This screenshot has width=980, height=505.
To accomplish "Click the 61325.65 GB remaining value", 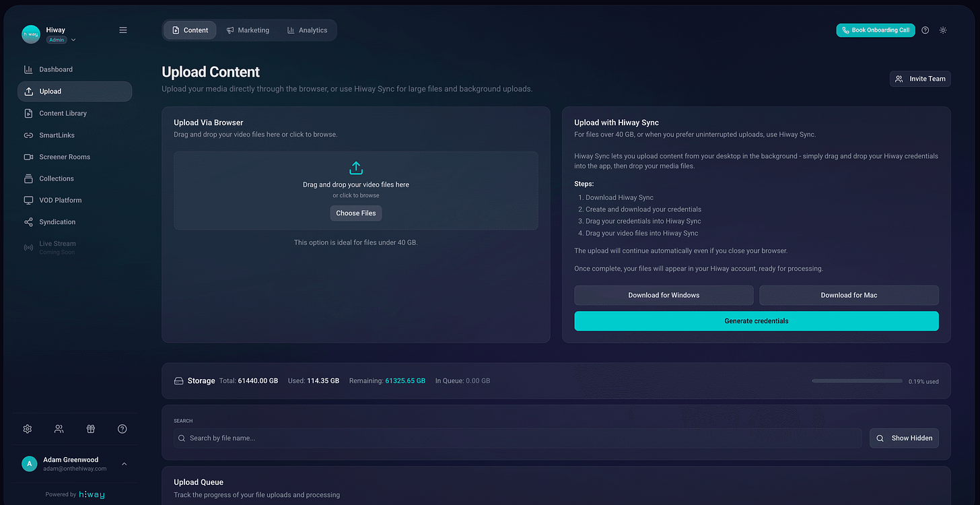I will 405,381.
